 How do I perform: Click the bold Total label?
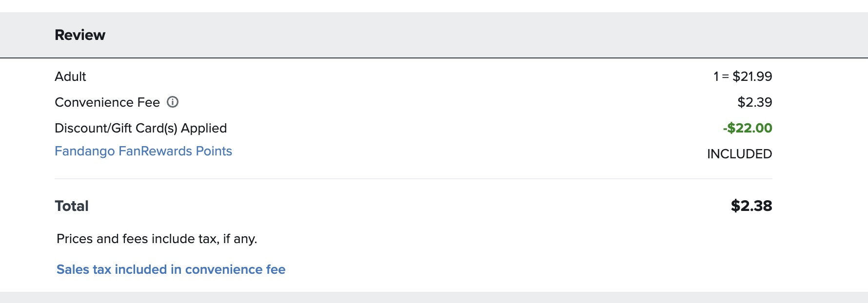pos(72,206)
